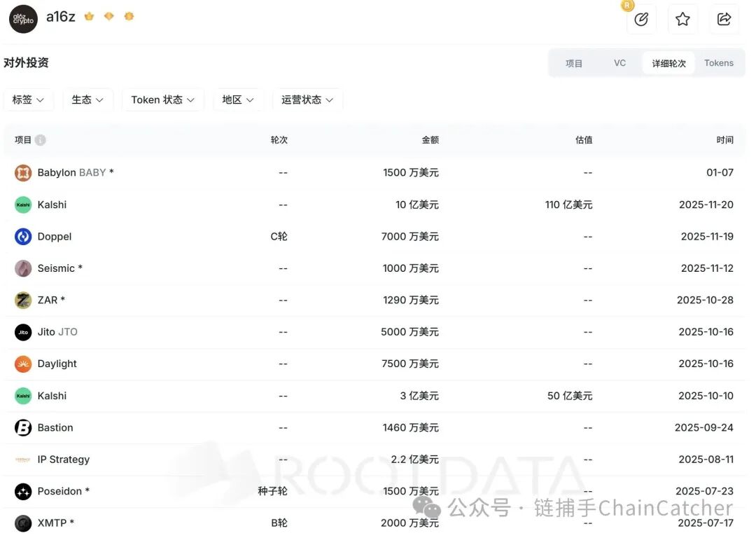Click the share icon at top right

724,19
